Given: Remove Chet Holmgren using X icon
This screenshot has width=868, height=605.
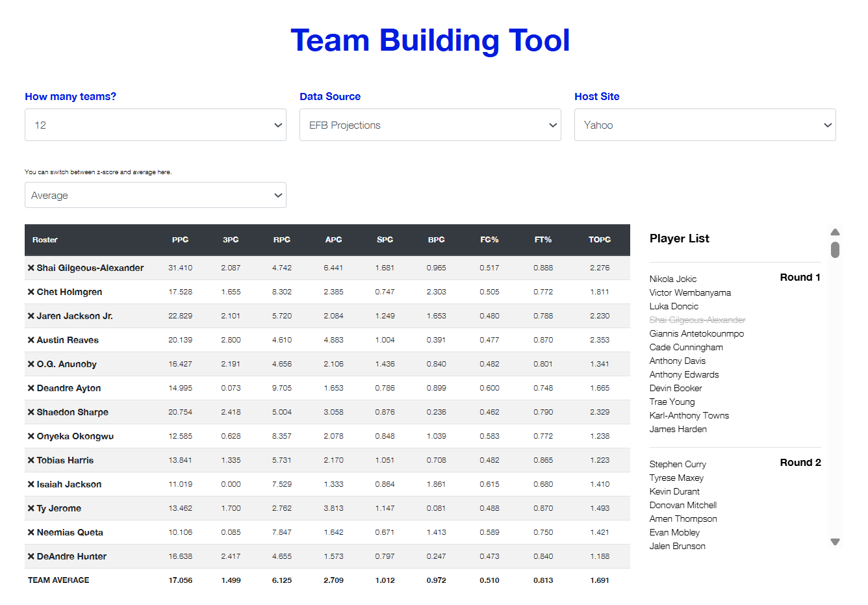Looking at the screenshot, I should click(x=31, y=292).
